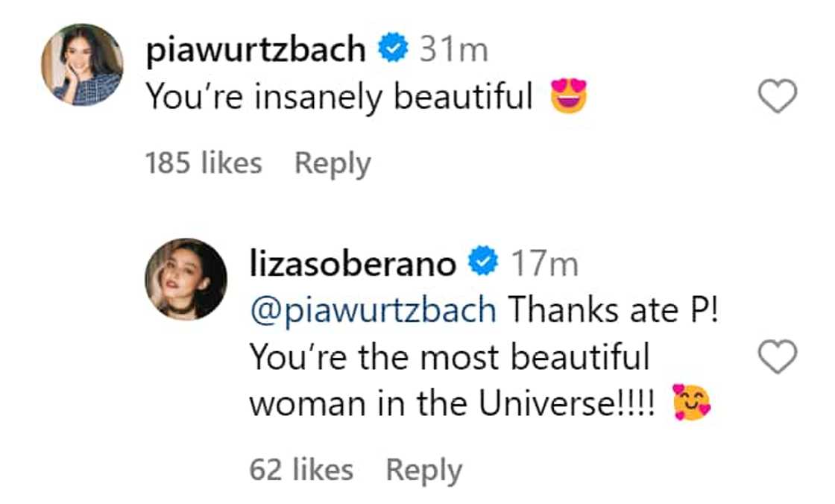Screen dimensions: 835x504
Task: Open lizasoberano's profile picture
Action: click(186, 279)
